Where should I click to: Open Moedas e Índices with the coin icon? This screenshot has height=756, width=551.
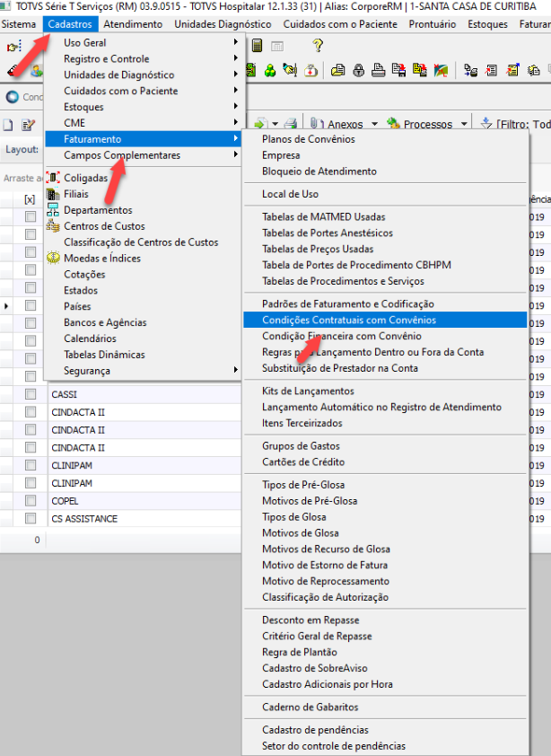[x=143, y=258]
